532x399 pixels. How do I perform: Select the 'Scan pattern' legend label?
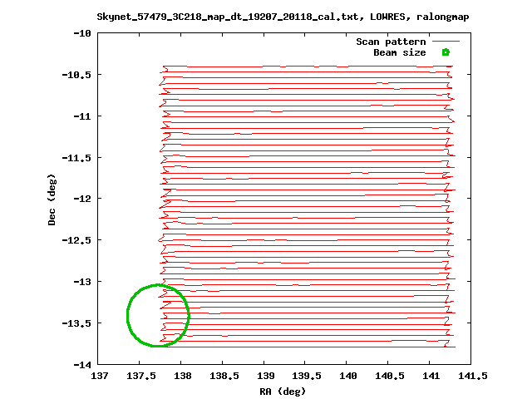pos(391,42)
